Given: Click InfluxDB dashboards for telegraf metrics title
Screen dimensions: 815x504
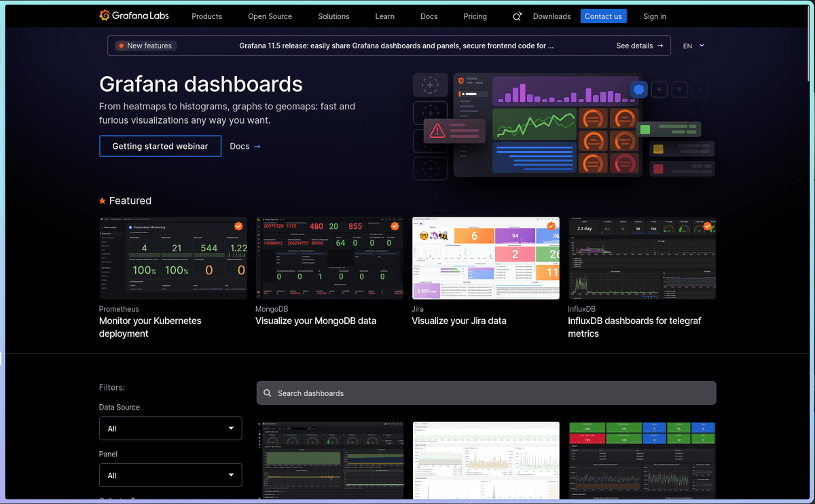Looking at the screenshot, I should pos(634,327).
